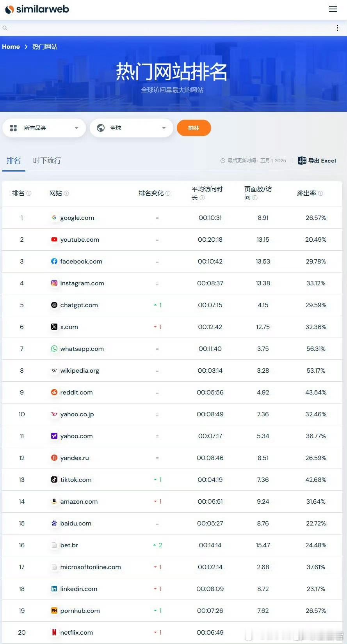Click the last updated date text
The image size is (347, 644).
257,161
